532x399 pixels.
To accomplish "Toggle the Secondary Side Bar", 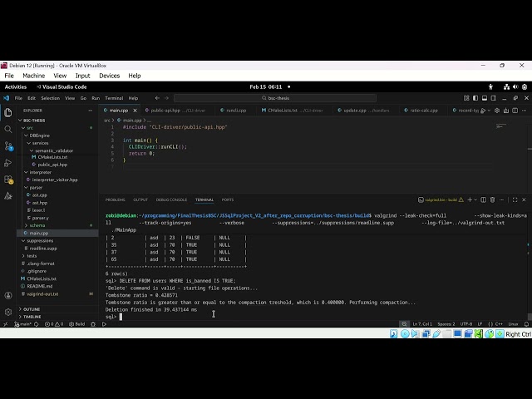I will (x=494, y=98).
